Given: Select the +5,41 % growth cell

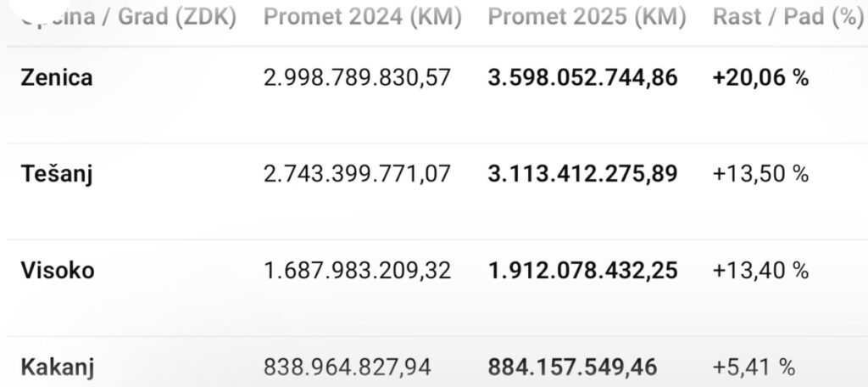Looking at the screenshot, I should pos(754,367).
